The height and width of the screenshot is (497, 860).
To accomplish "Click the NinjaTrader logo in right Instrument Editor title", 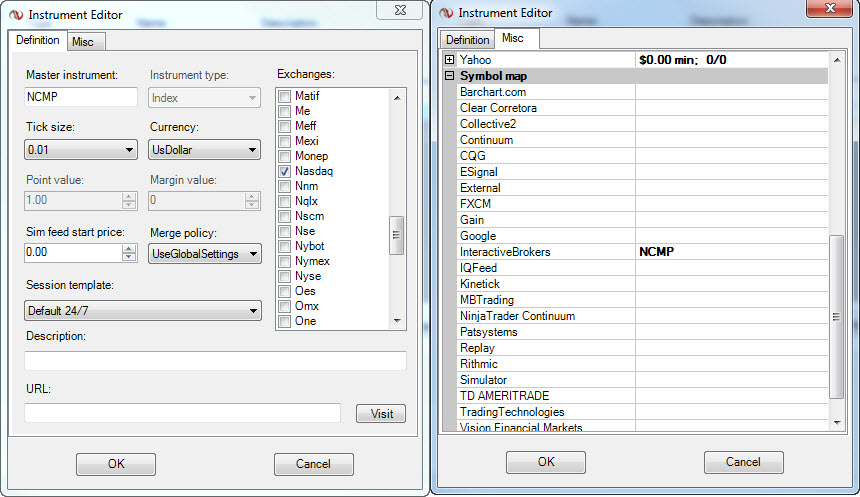I will click(x=446, y=13).
